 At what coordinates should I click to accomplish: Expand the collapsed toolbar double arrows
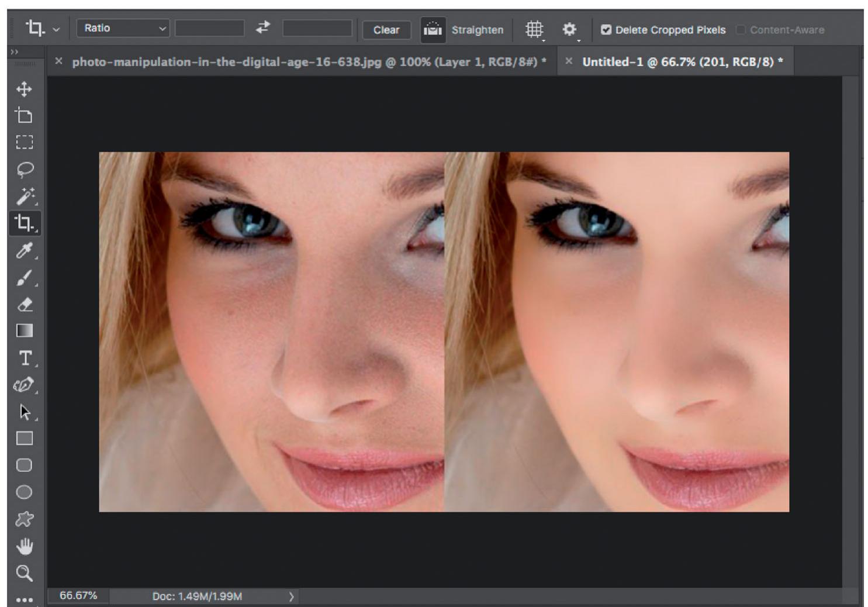click(15, 52)
